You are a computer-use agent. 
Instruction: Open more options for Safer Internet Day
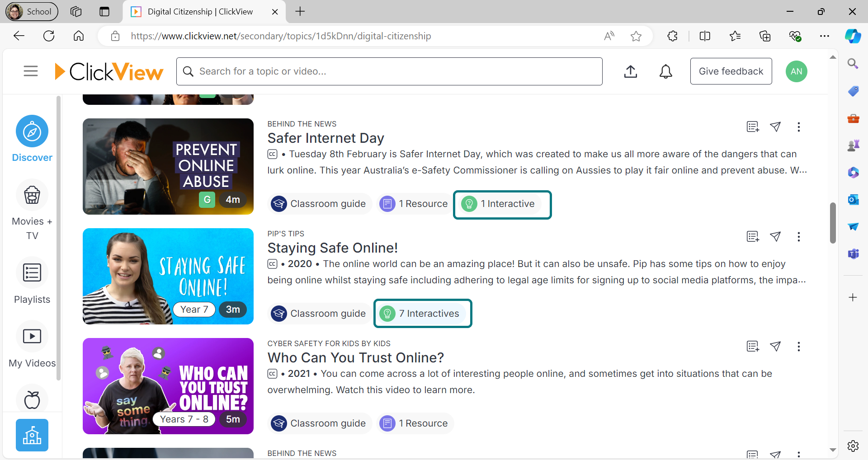pyautogui.click(x=799, y=127)
